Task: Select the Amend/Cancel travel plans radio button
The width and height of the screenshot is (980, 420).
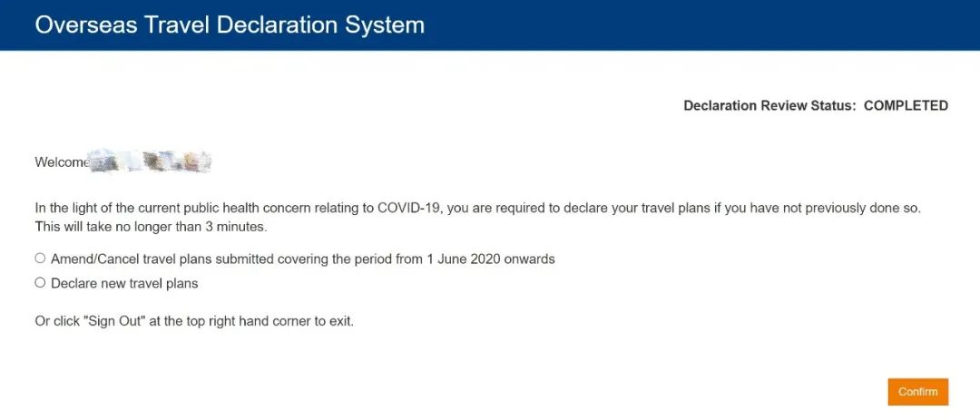Action: pyautogui.click(x=40, y=259)
